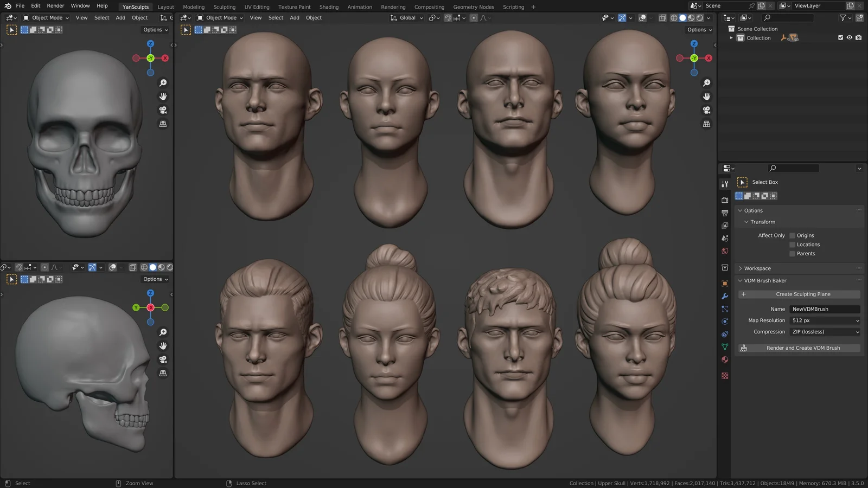Viewport: 868px width, 488px height.
Task: Change the Compression dropdown from ZIP lossless
Action: pos(824,331)
